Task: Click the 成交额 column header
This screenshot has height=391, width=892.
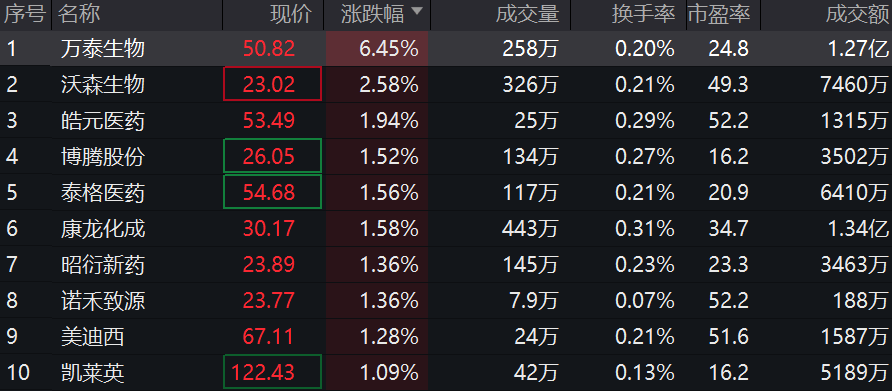Action: [857, 14]
